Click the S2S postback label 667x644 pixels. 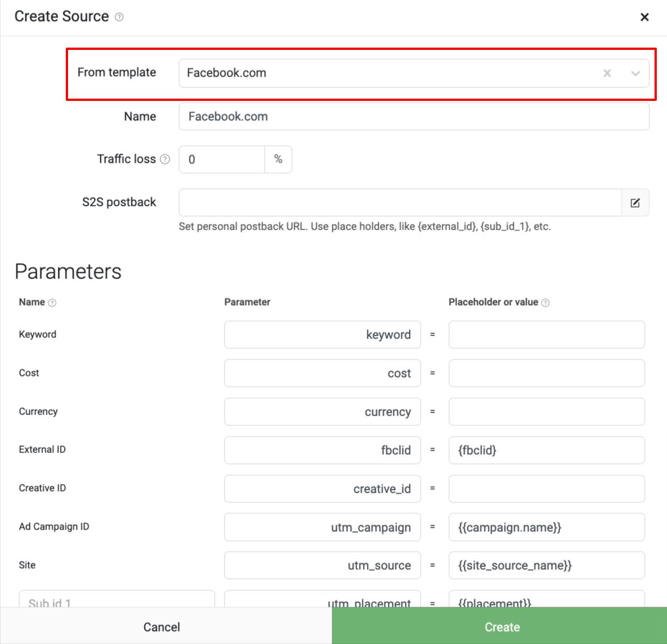point(119,202)
